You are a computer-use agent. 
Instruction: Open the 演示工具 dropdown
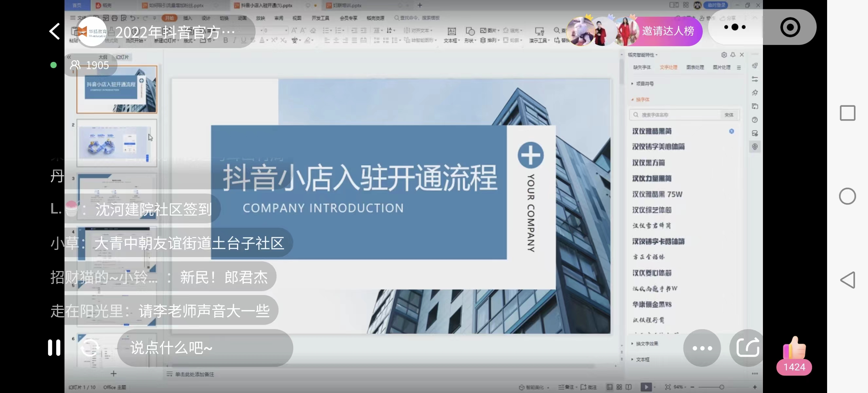click(x=539, y=35)
